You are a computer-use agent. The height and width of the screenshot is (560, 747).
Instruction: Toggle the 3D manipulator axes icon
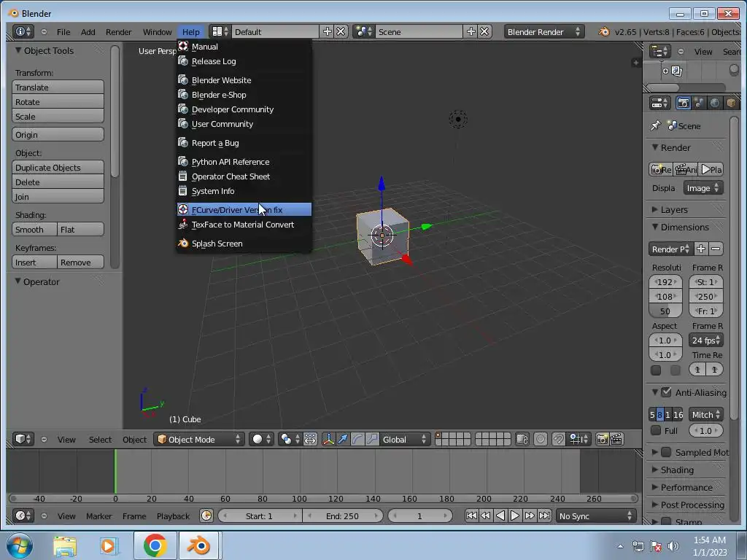[x=328, y=439]
